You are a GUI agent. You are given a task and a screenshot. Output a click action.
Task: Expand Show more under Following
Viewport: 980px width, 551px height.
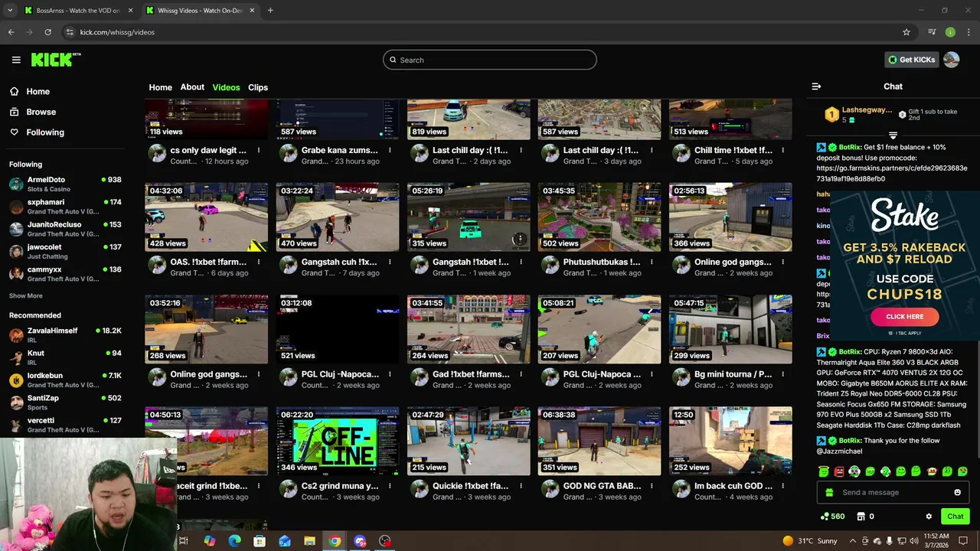(26, 296)
